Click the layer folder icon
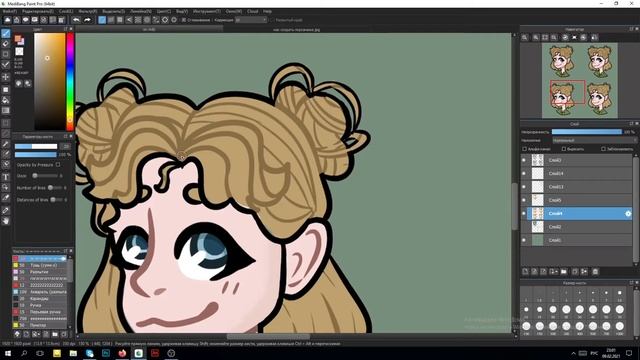Viewport: 640px width, 360px height. 564,271
